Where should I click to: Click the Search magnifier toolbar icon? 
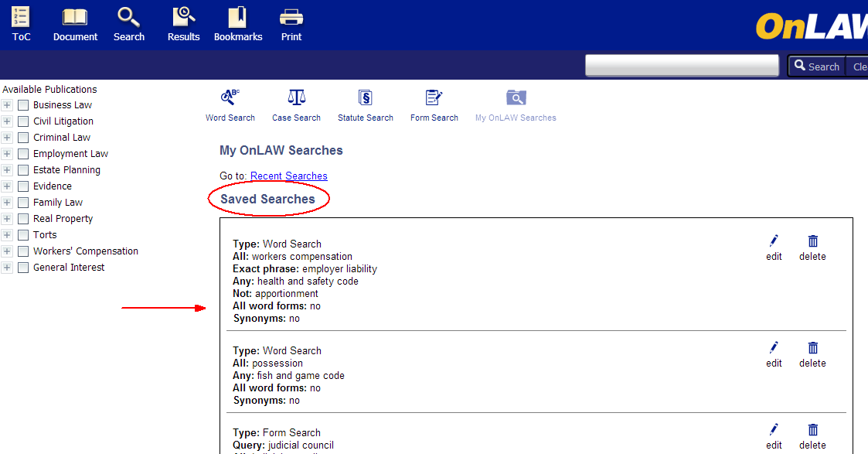pos(129,24)
